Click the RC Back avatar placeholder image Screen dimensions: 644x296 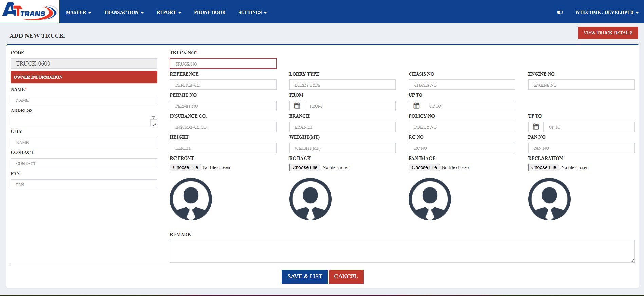pyautogui.click(x=310, y=199)
